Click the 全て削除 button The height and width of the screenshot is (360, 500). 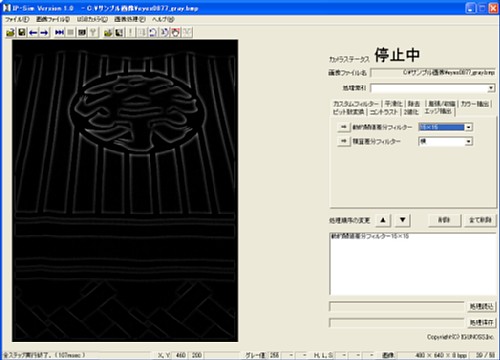coord(480,220)
